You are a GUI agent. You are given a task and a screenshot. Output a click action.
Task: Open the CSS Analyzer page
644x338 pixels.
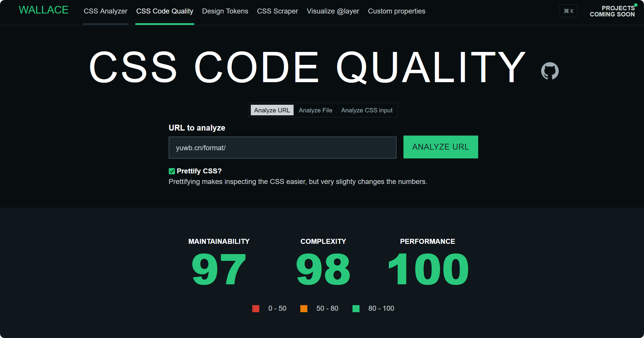(x=105, y=11)
